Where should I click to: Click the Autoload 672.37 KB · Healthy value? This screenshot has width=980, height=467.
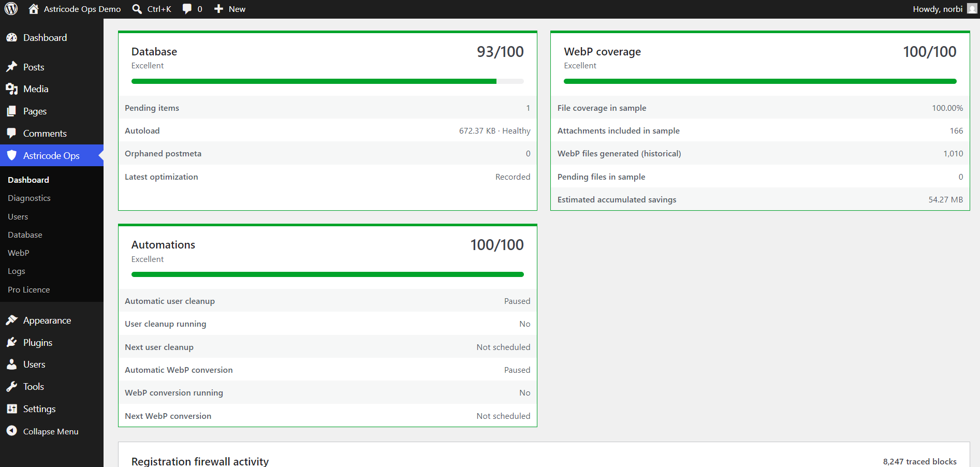[495, 131]
